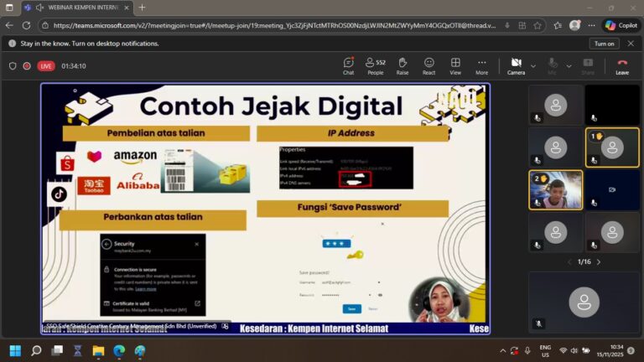Toggle the Mic button

pos(552,65)
